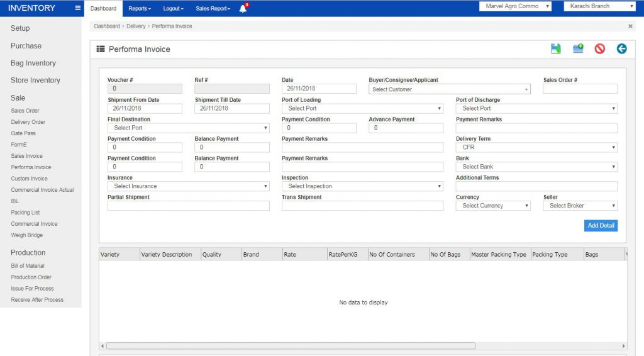The height and width of the screenshot is (356, 644).
Task: Go to FormE in the sidebar
Action: click(x=19, y=145)
